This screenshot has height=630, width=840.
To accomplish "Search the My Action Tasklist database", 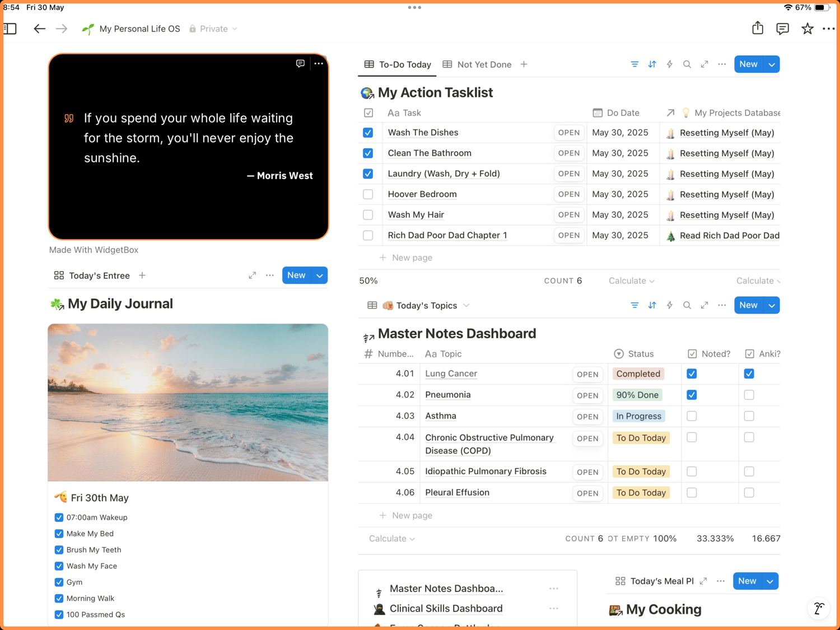I will [687, 64].
